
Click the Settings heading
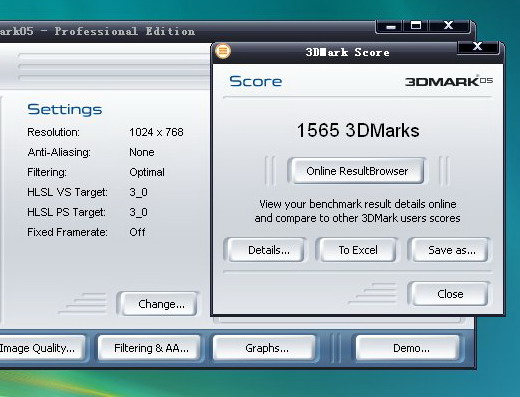(x=65, y=109)
